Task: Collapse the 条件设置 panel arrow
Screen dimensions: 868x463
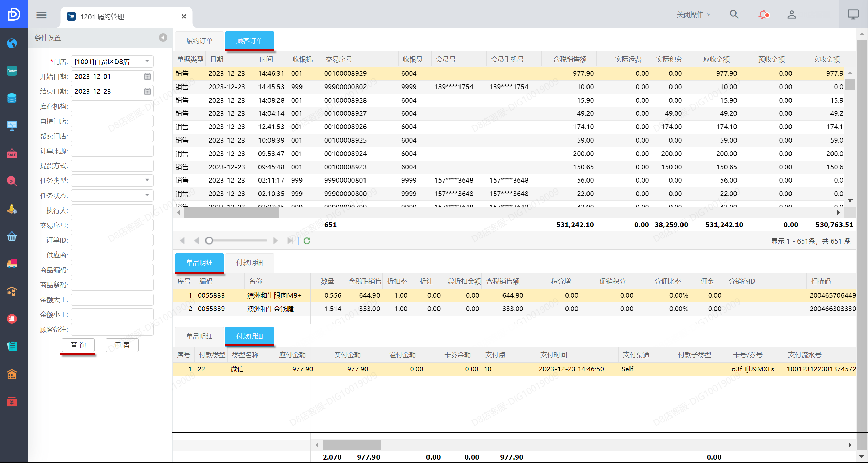Action: tap(163, 38)
